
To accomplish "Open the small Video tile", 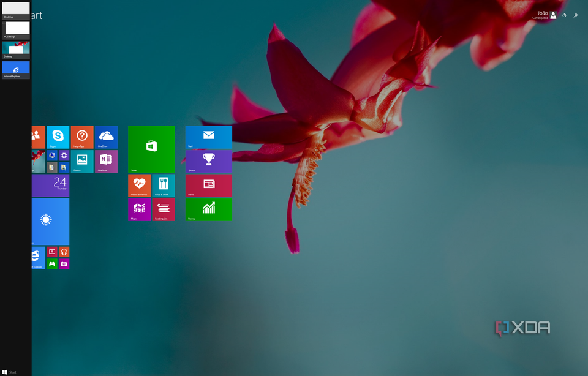I will (x=51, y=252).
